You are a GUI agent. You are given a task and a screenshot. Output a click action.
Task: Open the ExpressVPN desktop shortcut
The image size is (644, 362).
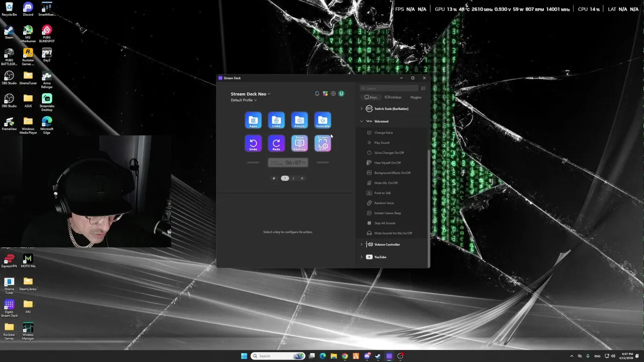pos(9,261)
